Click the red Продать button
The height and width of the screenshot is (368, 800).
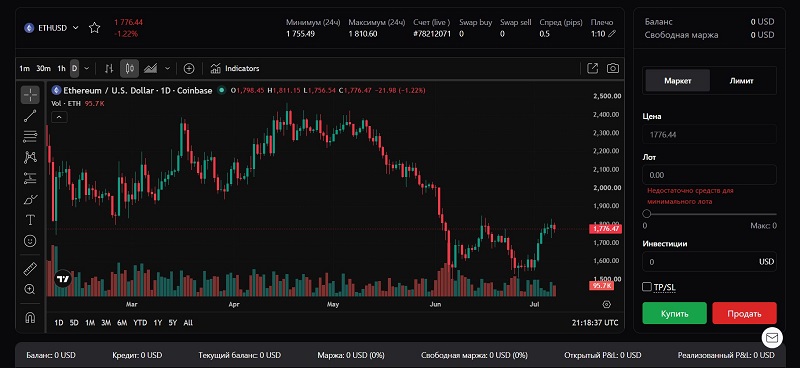click(744, 313)
